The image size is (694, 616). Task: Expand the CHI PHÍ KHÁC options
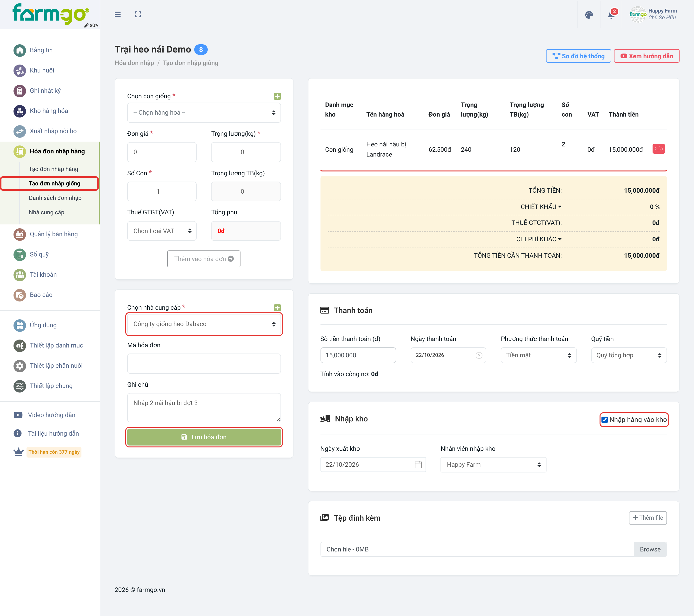click(x=539, y=239)
